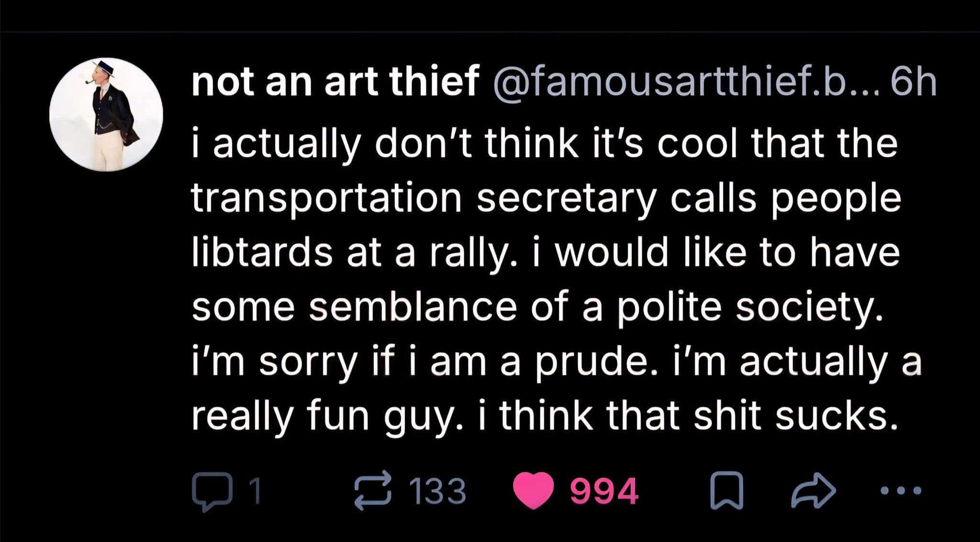This screenshot has height=542, width=980.
Task: View the 994 likes count
Action: (x=604, y=491)
